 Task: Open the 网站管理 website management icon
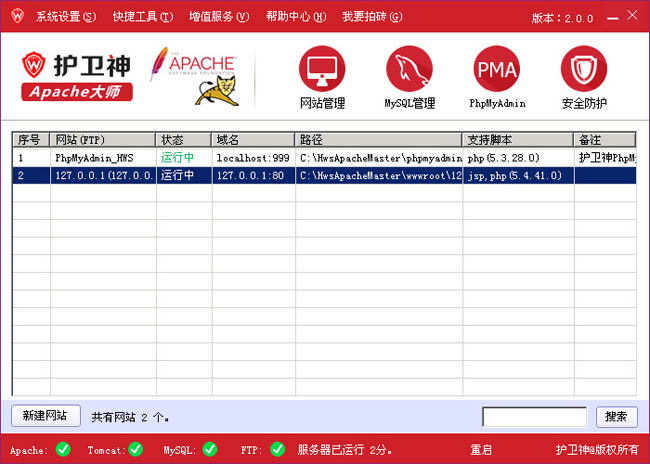pos(322,68)
